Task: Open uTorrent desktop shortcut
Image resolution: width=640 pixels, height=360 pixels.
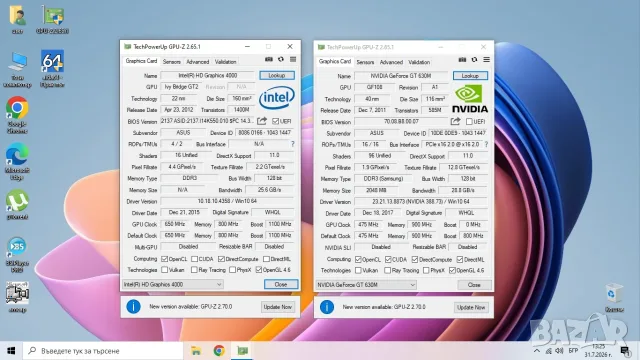Action: point(17,205)
